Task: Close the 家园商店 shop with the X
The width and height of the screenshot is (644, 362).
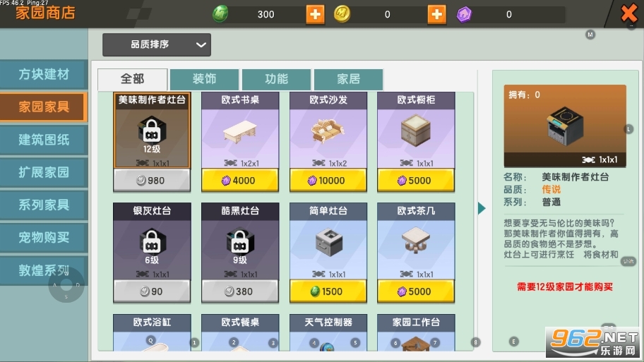Action: (628, 13)
